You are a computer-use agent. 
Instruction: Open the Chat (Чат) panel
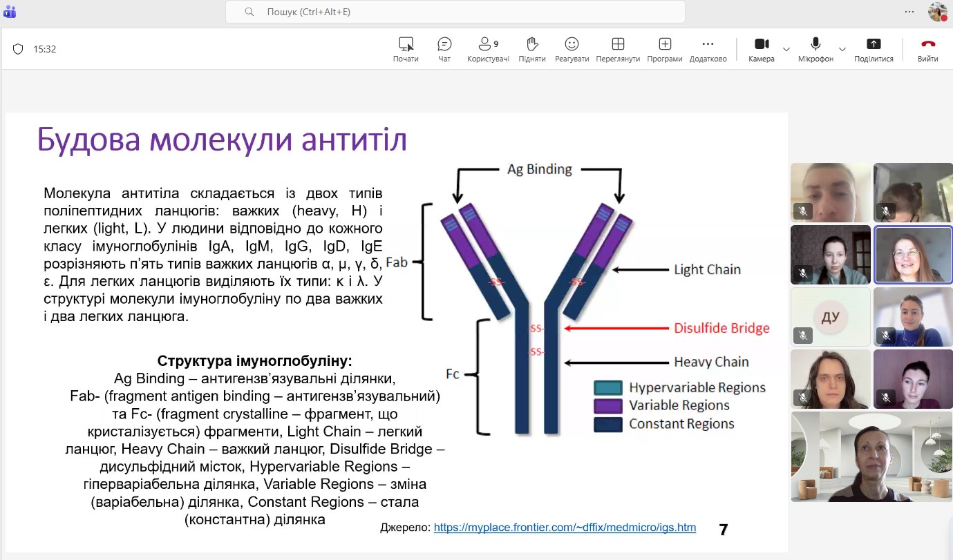(x=444, y=49)
